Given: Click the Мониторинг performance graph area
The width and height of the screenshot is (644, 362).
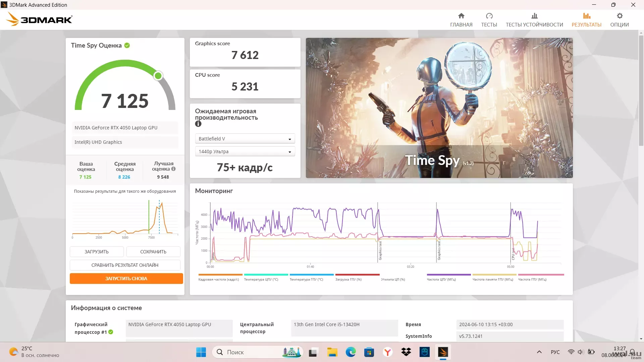Looking at the screenshot, I should click(385, 233).
